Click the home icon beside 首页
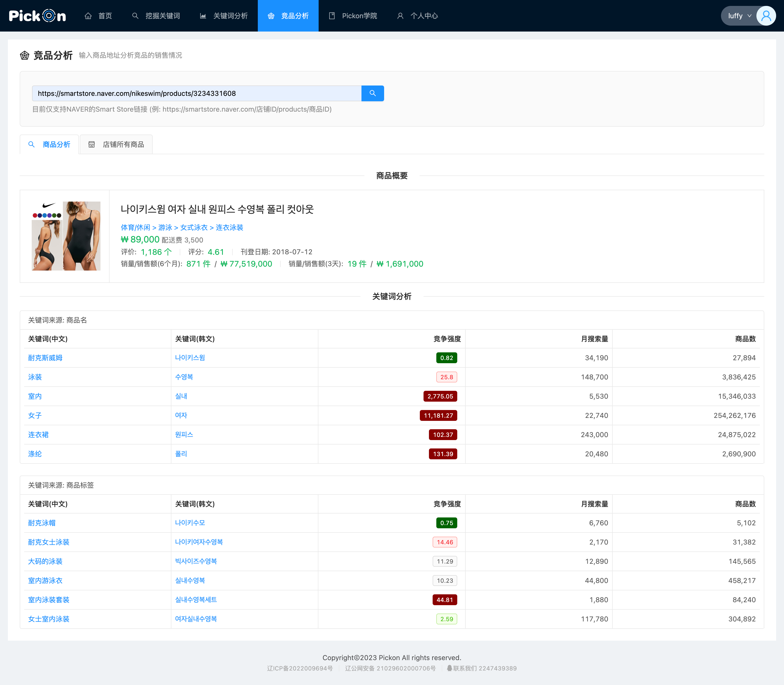This screenshot has width=784, height=685. (88, 16)
